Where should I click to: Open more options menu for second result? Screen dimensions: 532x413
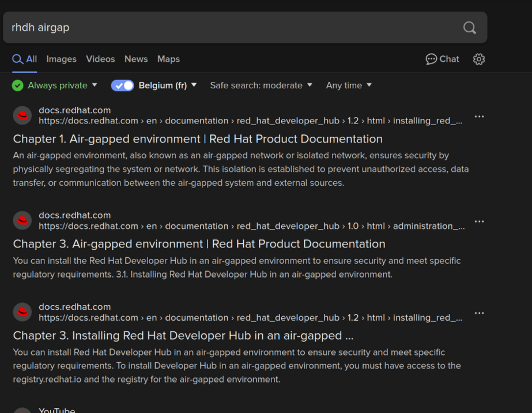(479, 221)
